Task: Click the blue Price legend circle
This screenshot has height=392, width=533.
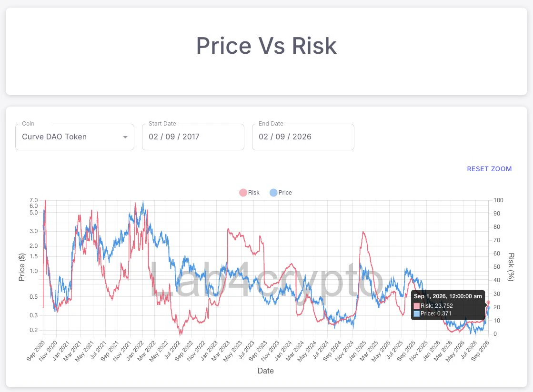Action: (x=273, y=193)
